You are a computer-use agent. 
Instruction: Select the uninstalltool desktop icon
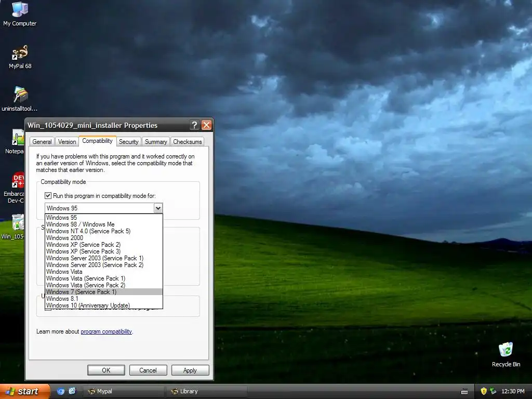[20, 99]
